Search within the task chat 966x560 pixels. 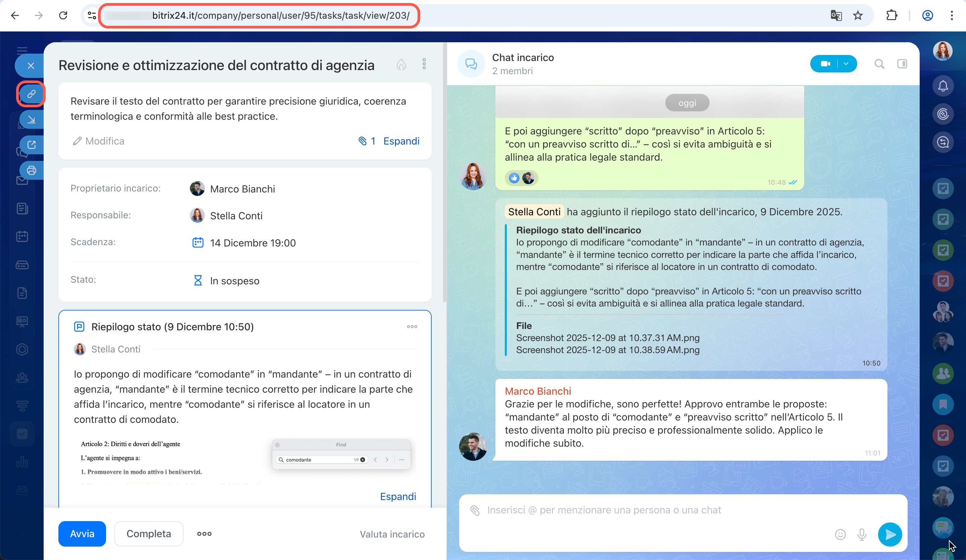pyautogui.click(x=879, y=64)
